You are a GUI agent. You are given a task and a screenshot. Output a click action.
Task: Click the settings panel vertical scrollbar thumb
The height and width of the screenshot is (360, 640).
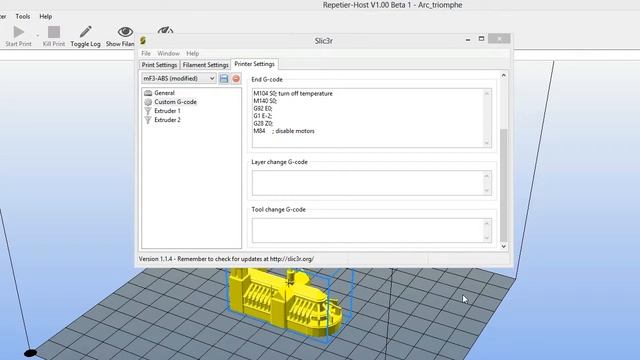click(x=503, y=185)
